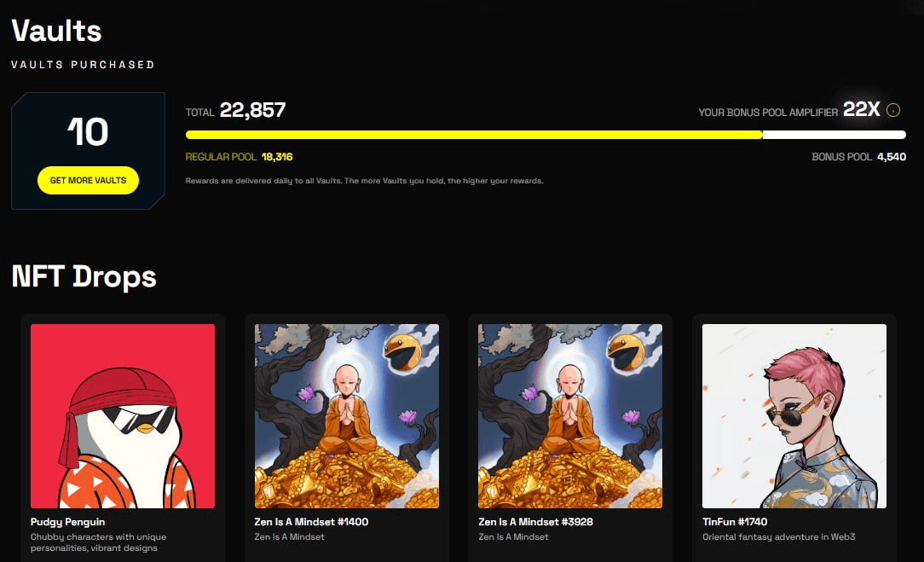The height and width of the screenshot is (562, 924).
Task: Click the 22X amplifier value
Action: pyautogui.click(x=862, y=109)
